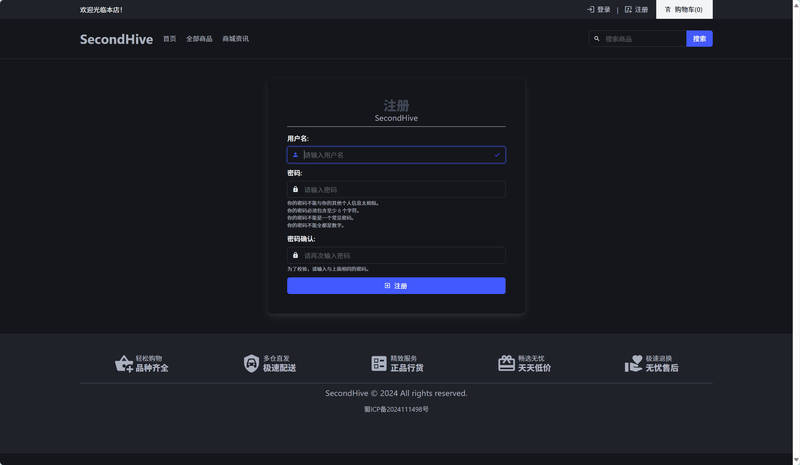Click the 正品行货 footer text
Image resolution: width=800 pixels, height=465 pixels.
pos(407,368)
